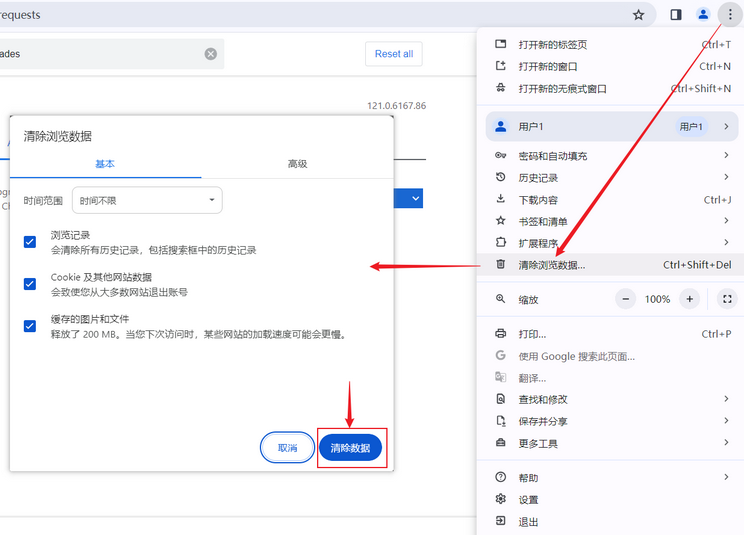Switch to the 基本 tab

(105, 164)
